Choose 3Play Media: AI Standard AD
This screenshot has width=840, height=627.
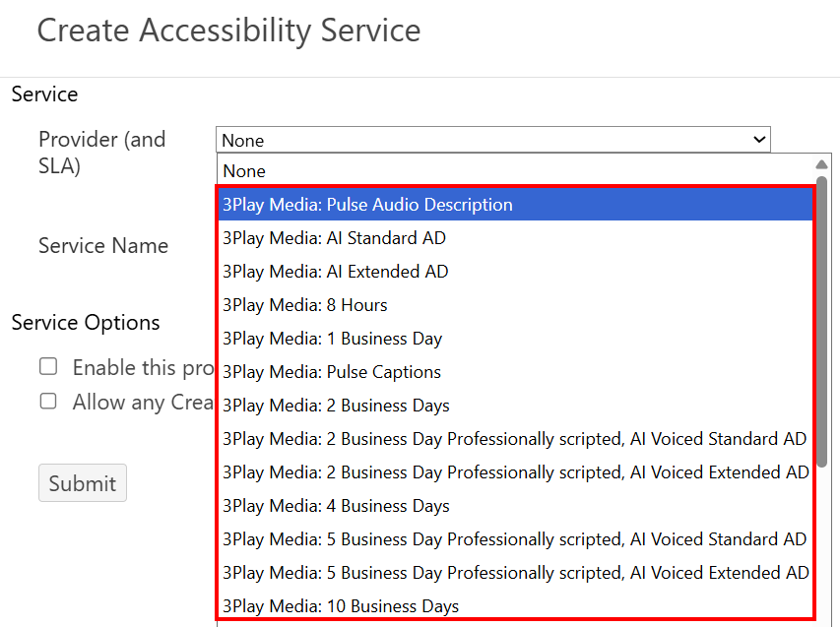click(515, 238)
